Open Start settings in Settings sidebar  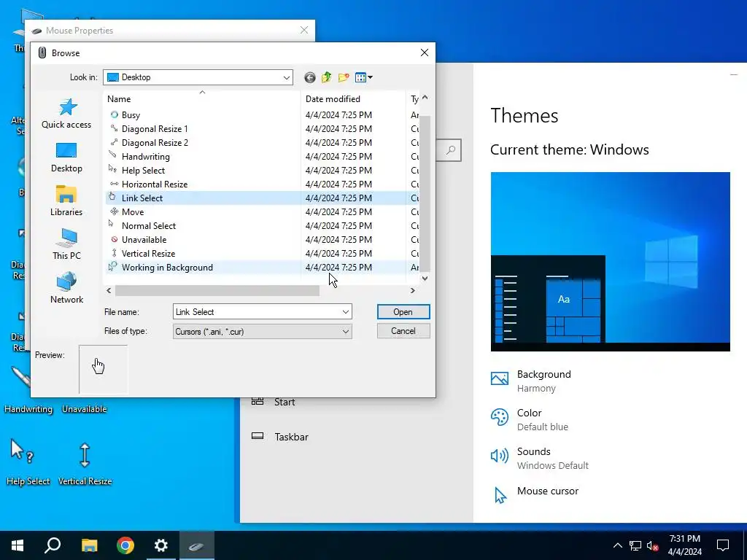[274, 402]
